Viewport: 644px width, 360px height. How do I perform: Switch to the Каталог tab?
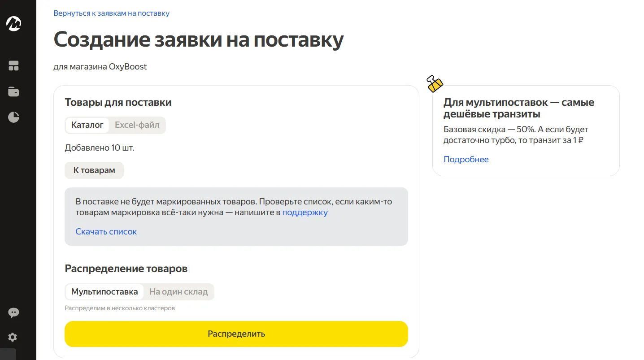(x=87, y=125)
